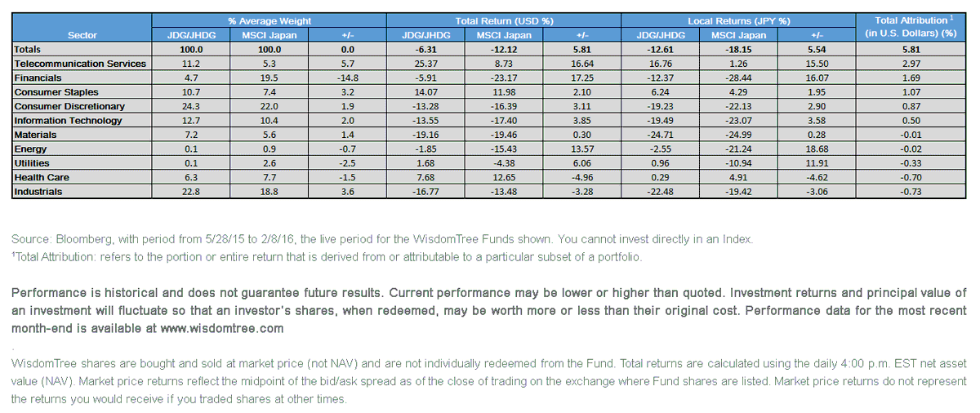Image resolution: width=980 pixels, height=413 pixels.
Task: Click the Materials sector label
Action: [x=36, y=135]
